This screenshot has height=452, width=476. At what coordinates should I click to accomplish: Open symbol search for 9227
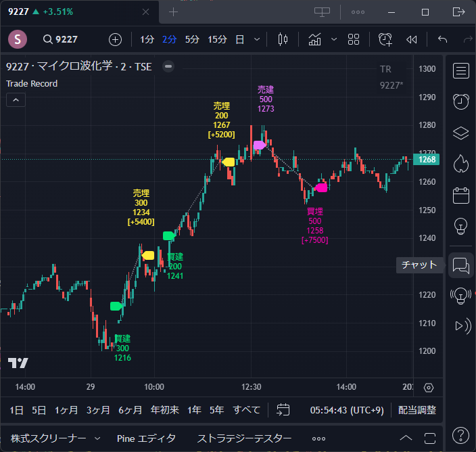(x=60, y=39)
